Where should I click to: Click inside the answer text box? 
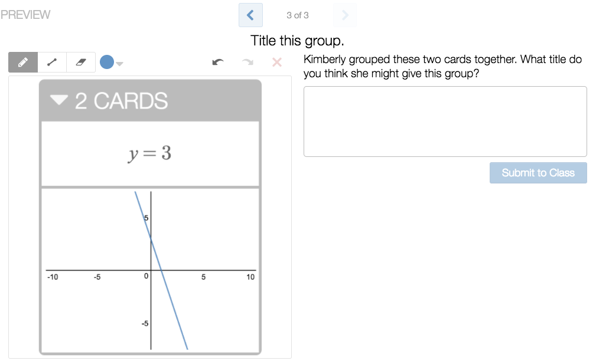[445, 121]
